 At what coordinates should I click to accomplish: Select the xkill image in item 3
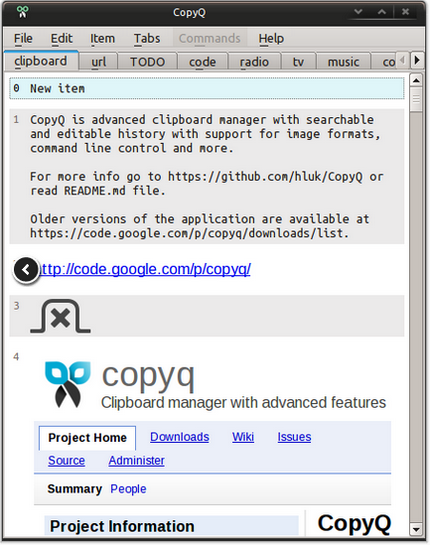pos(60,316)
